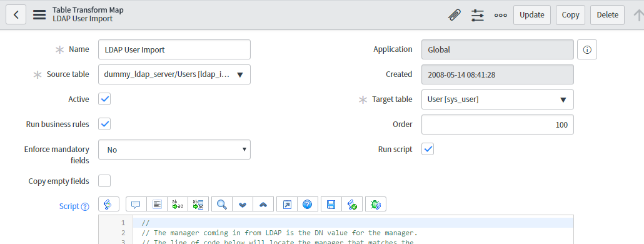This screenshot has width=644, height=244.
Task: Click into the Order input field
Action: coord(497,125)
